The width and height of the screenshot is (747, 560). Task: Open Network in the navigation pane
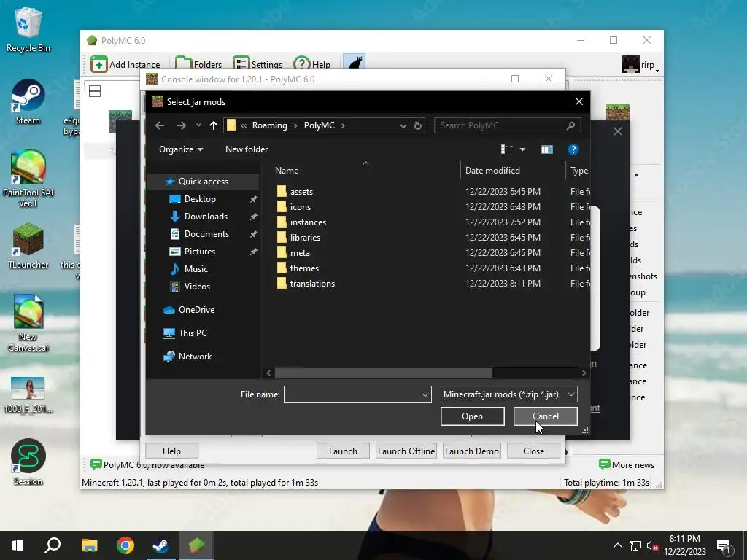pyautogui.click(x=195, y=356)
